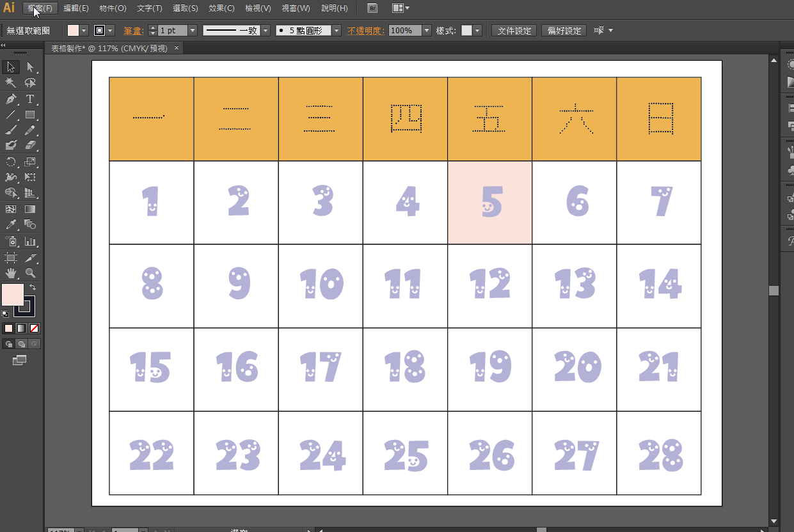
Task: Open the 編輯(E) menu
Action: 76,8
